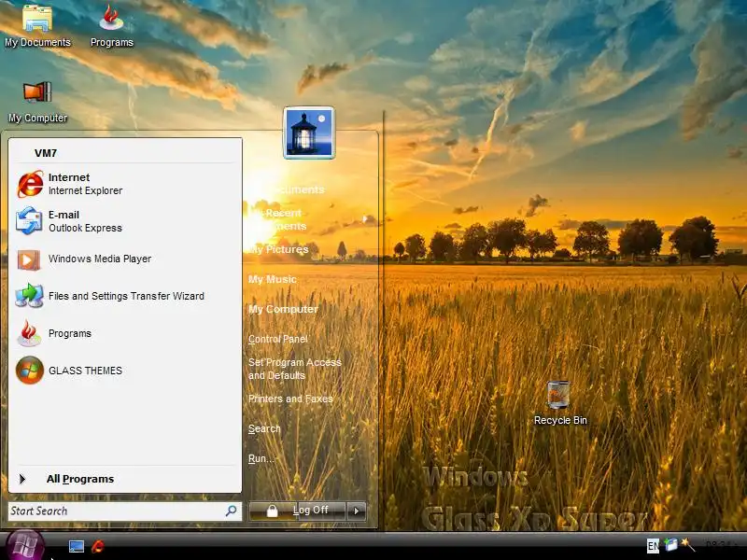
Task: Click the lighthouse user account picture
Action: (x=309, y=133)
